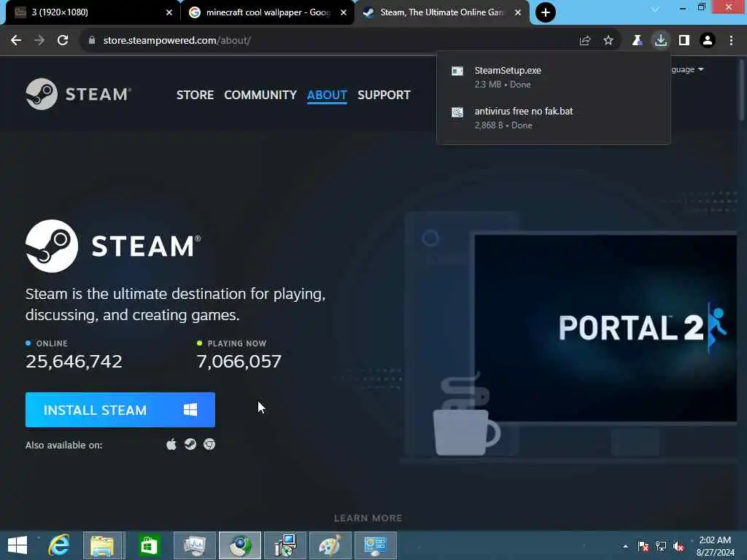Viewport: 747px width, 560px height.
Task: Click the address bar URL
Action: pos(177,41)
